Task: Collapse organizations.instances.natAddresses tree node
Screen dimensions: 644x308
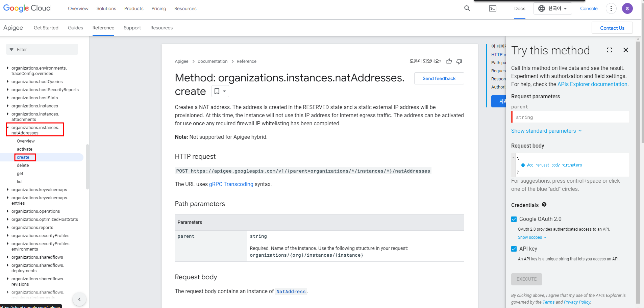Action: (x=8, y=128)
